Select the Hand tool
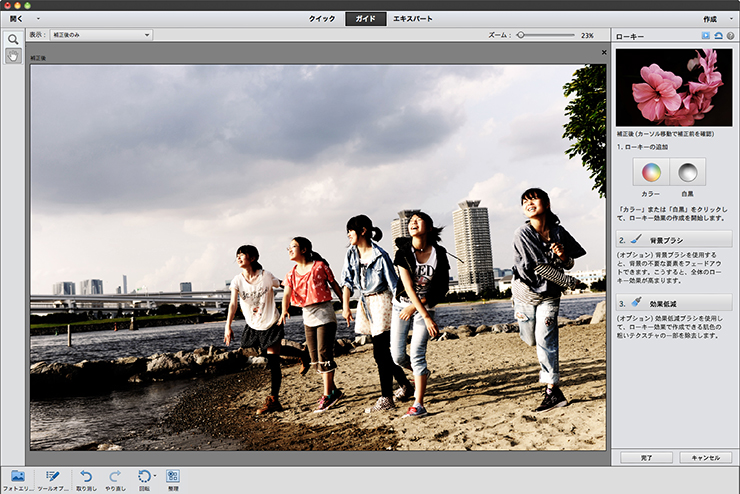This screenshot has width=740, height=494. [x=13, y=56]
